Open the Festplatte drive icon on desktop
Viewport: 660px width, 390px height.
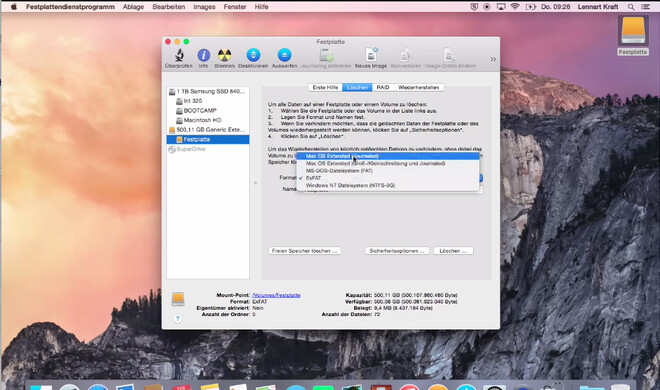tap(633, 35)
